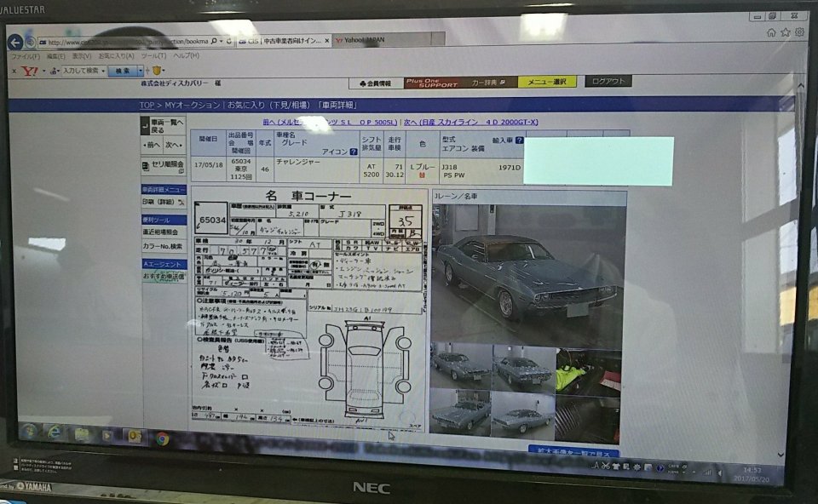Click the ログアウト button

(608, 82)
